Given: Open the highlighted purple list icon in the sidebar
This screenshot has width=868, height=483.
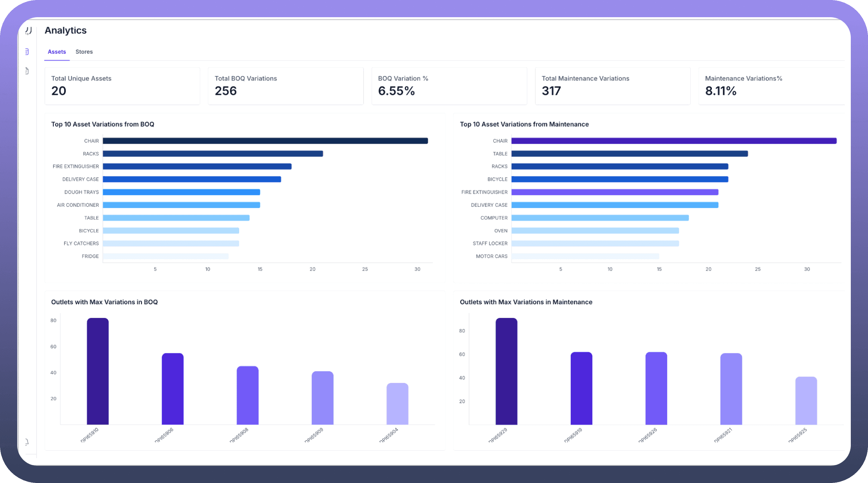Looking at the screenshot, I should tap(27, 52).
